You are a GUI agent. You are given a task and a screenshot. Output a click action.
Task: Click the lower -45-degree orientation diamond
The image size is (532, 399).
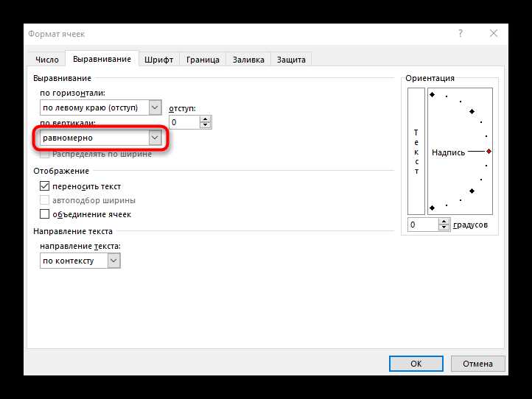click(472, 191)
